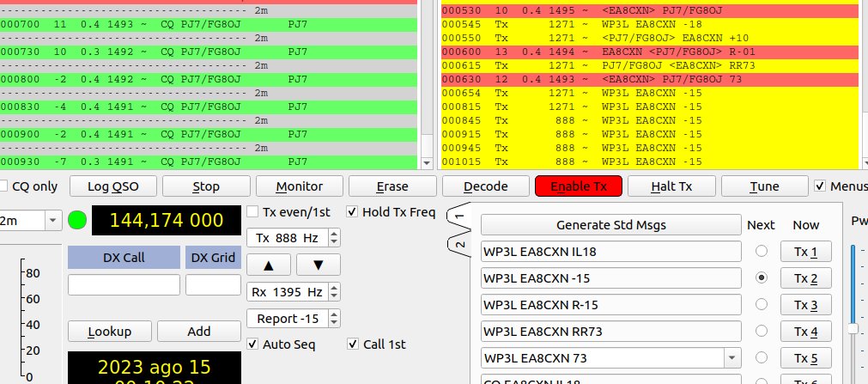Click the Tx 888 Hz spinner arrows
The image size is (868, 384).
(334, 238)
